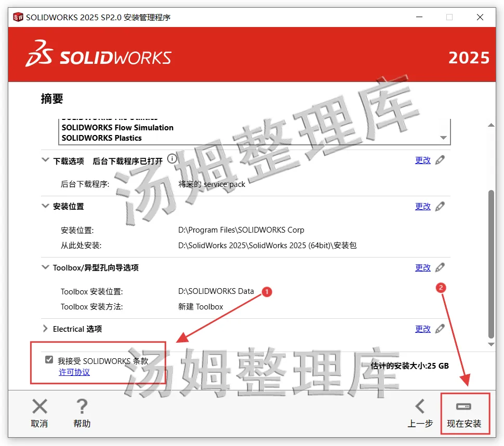
Task: Click the SOLIDWORKS title bar app icon
Action: pos(18,17)
